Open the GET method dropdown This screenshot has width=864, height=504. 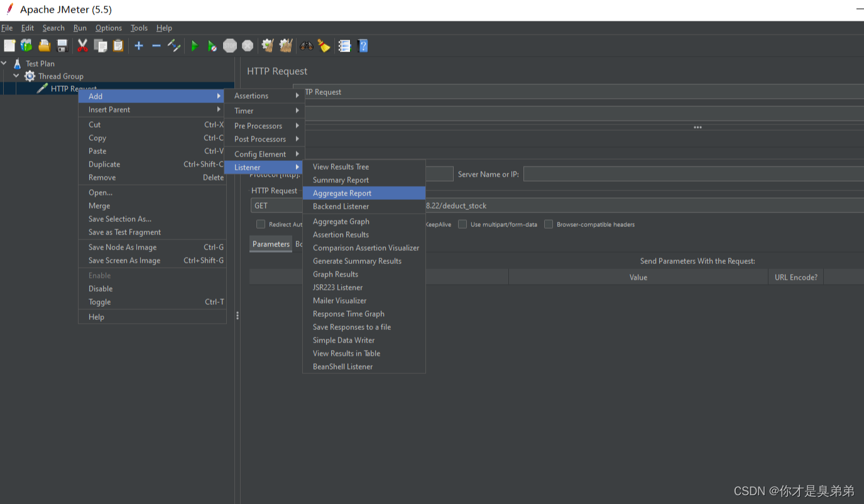(x=276, y=205)
